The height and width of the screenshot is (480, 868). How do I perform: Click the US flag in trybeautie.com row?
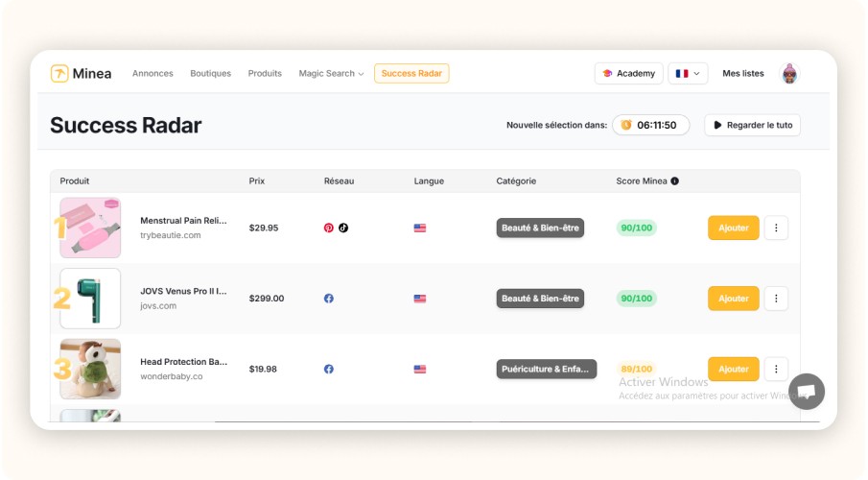pos(420,228)
